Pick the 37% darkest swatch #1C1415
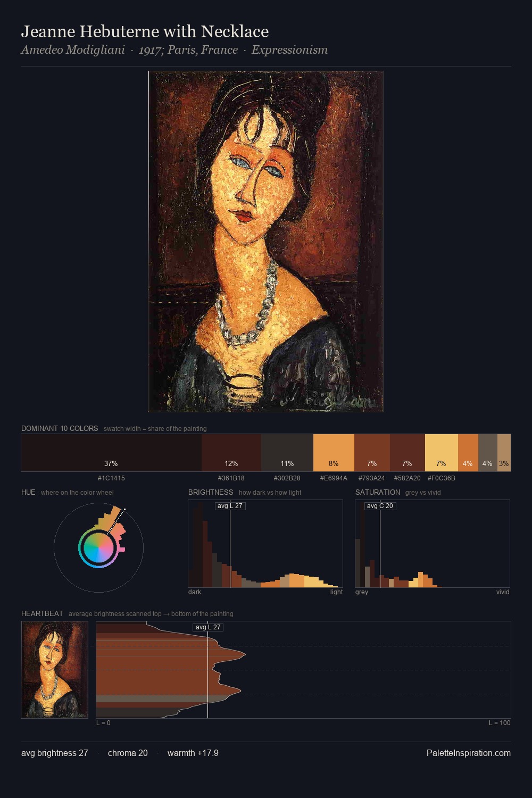 [x=111, y=453]
